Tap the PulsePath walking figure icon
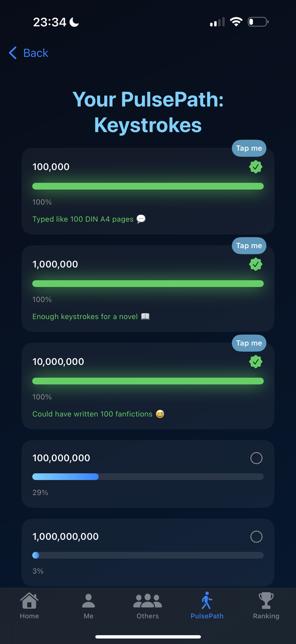Image resolution: width=296 pixels, height=644 pixels. pos(207,601)
